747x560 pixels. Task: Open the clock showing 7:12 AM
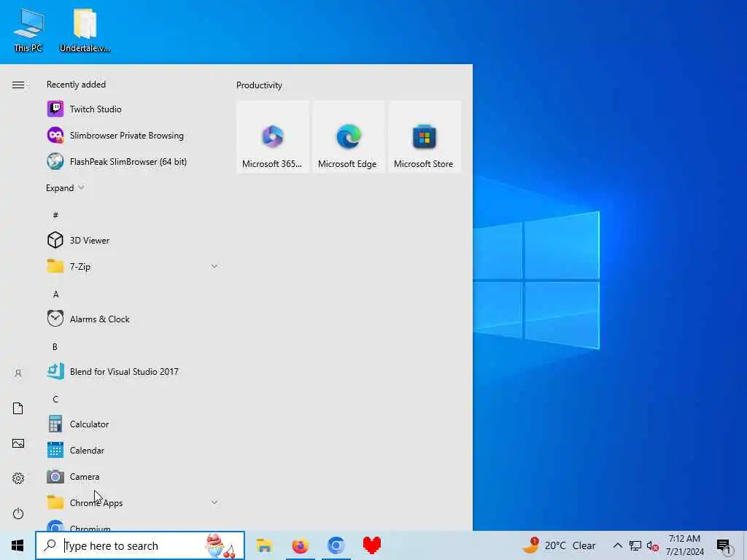pos(684,545)
